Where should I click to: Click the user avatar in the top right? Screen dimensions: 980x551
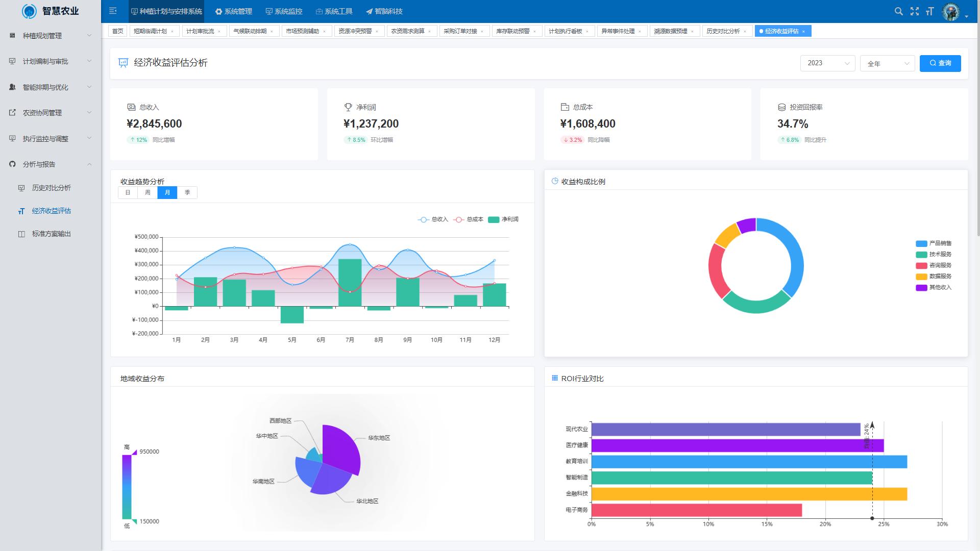point(951,11)
